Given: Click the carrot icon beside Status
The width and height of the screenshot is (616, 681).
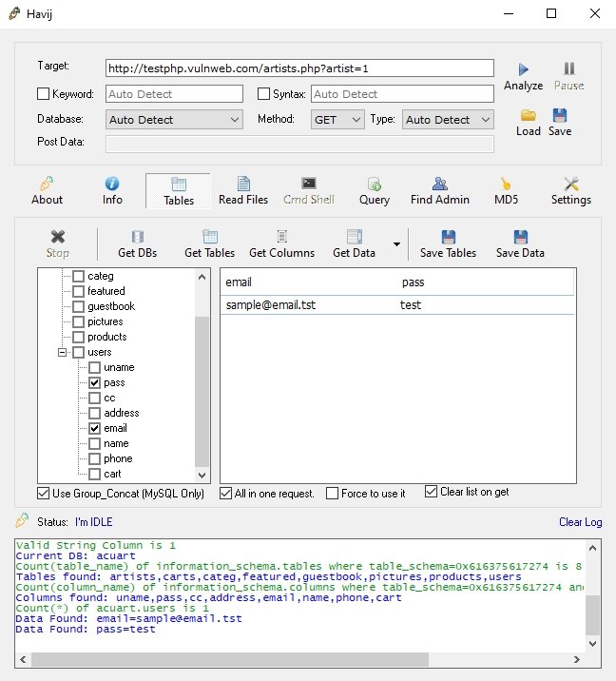Looking at the screenshot, I should click(22, 520).
